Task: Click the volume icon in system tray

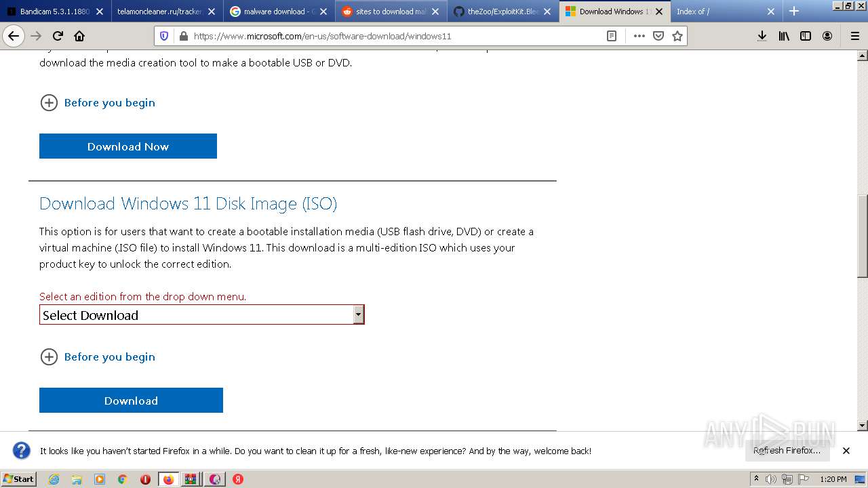Action: click(771, 479)
